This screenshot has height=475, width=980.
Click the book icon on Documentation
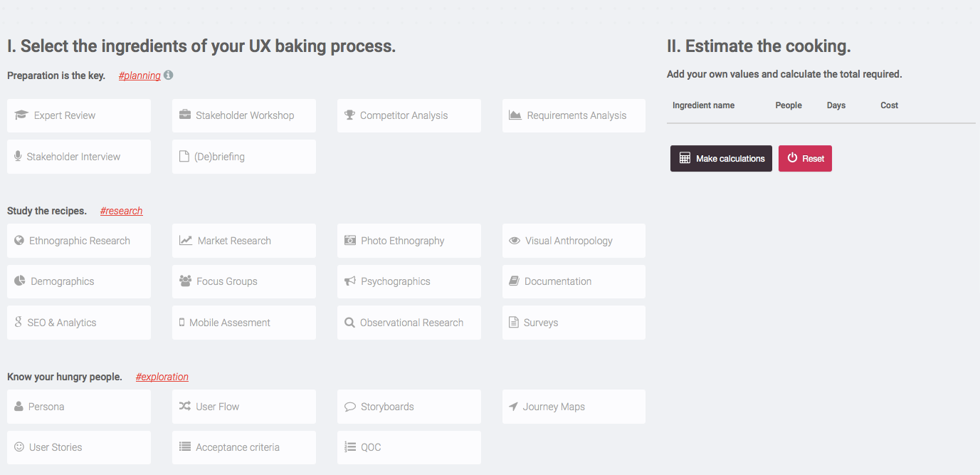tap(514, 281)
